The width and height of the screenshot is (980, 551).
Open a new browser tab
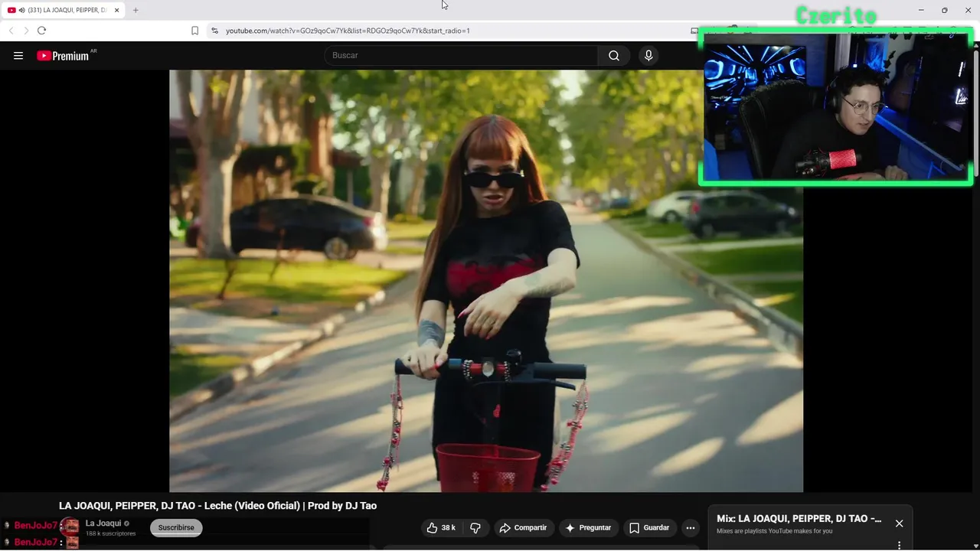pos(136,10)
